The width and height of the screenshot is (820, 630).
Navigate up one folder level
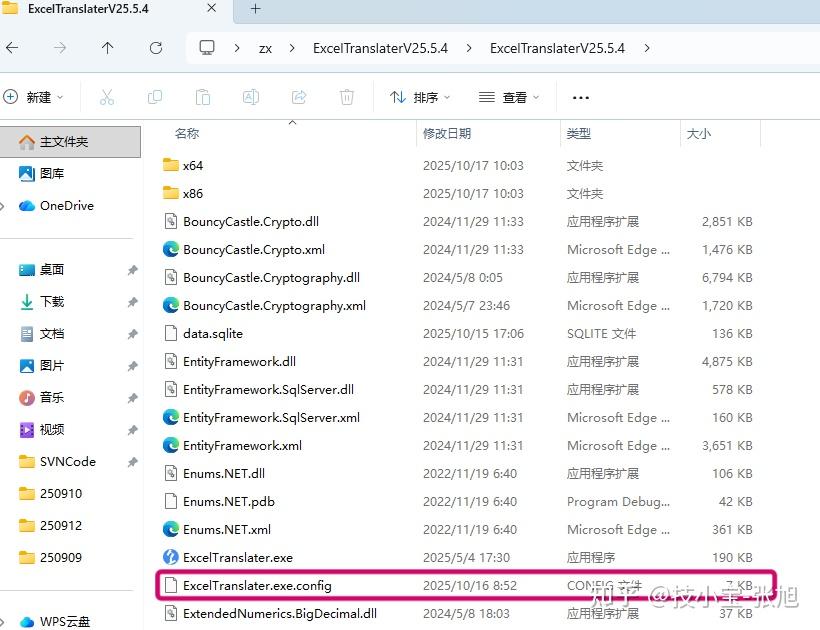(107, 48)
